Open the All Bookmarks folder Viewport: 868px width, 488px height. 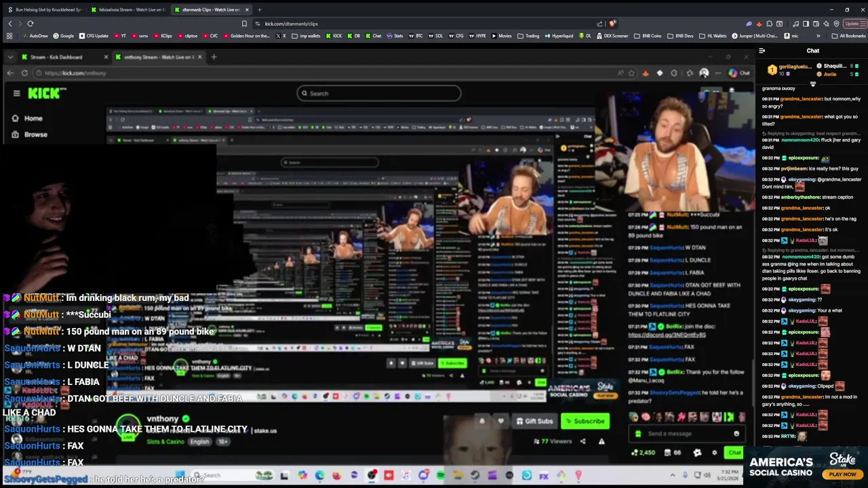(848, 36)
